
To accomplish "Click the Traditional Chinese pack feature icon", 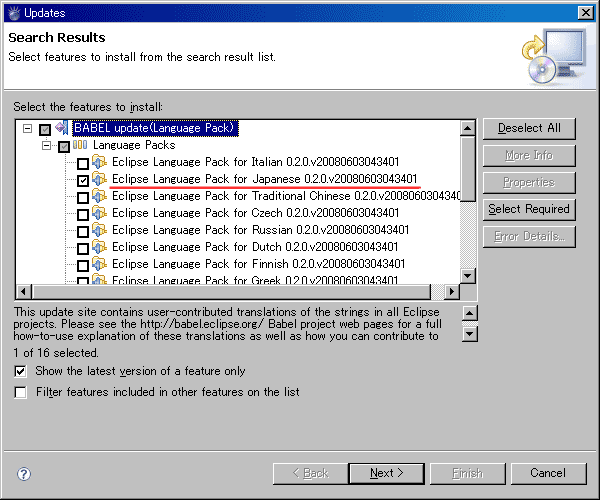I will 99,196.
